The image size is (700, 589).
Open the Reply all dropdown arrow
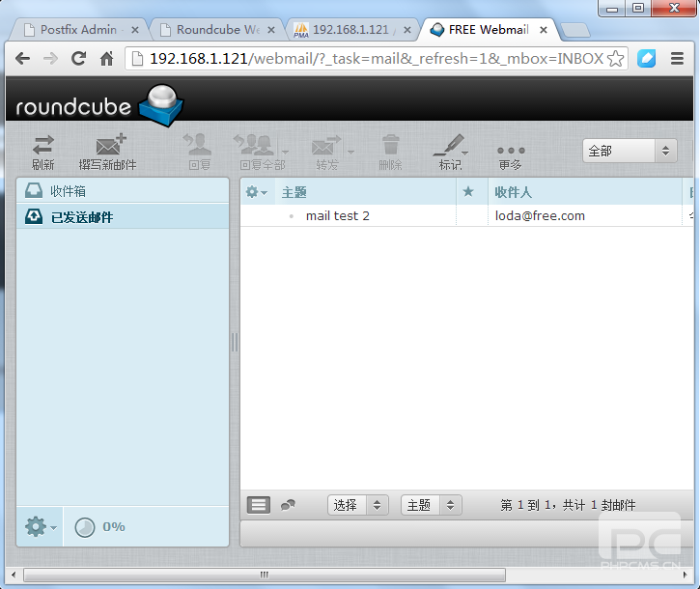point(285,153)
